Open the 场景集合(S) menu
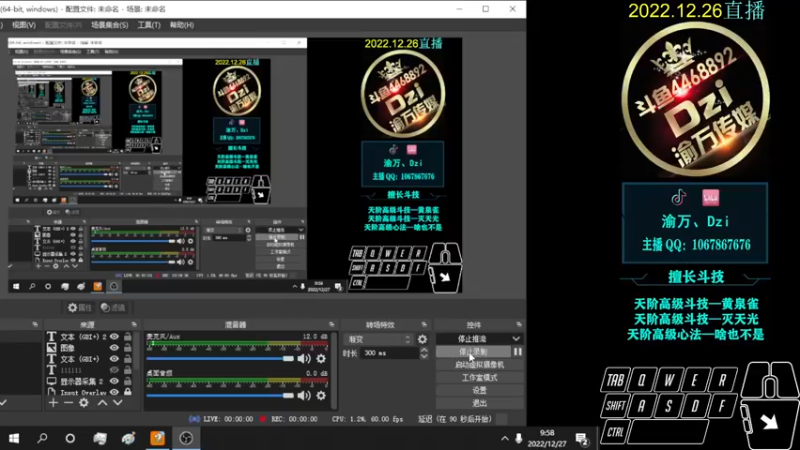The image size is (800, 450). tap(110, 24)
